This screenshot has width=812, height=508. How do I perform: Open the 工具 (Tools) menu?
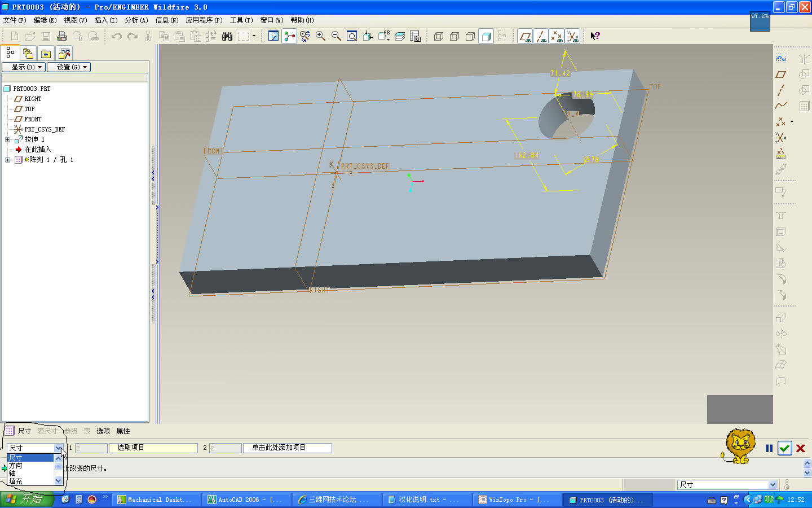click(x=241, y=20)
